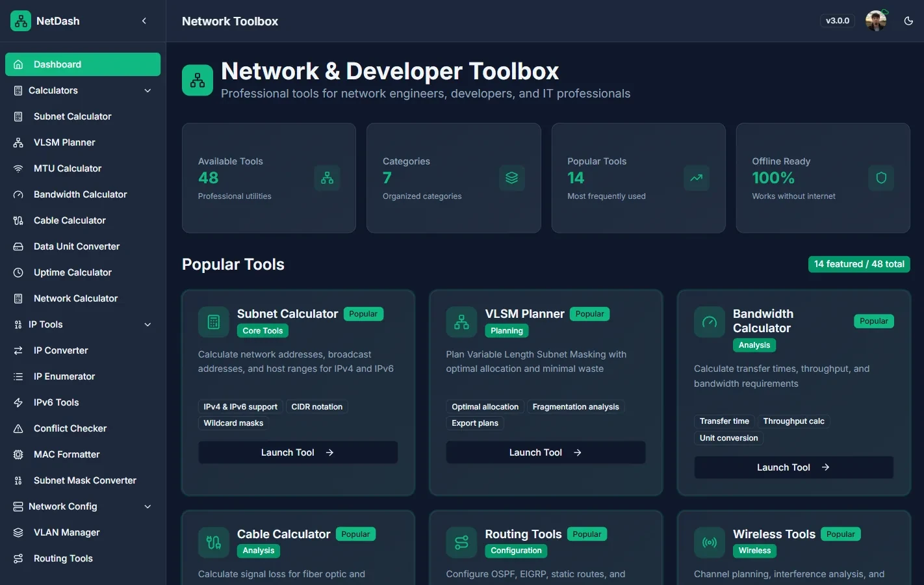The width and height of the screenshot is (924, 585).
Task: Click the Routing Tools sidebar icon
Action: pyautogui.click(x=18, y=558)
